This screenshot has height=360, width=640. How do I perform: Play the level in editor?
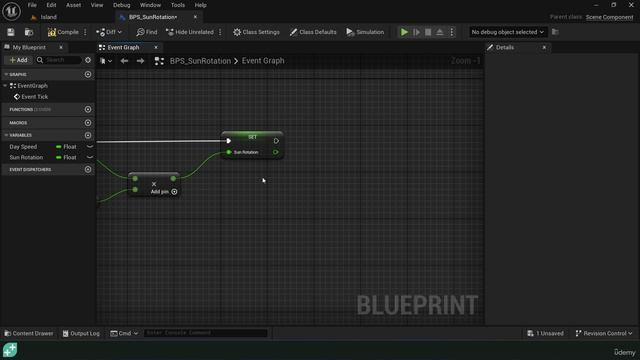point(404,32)
